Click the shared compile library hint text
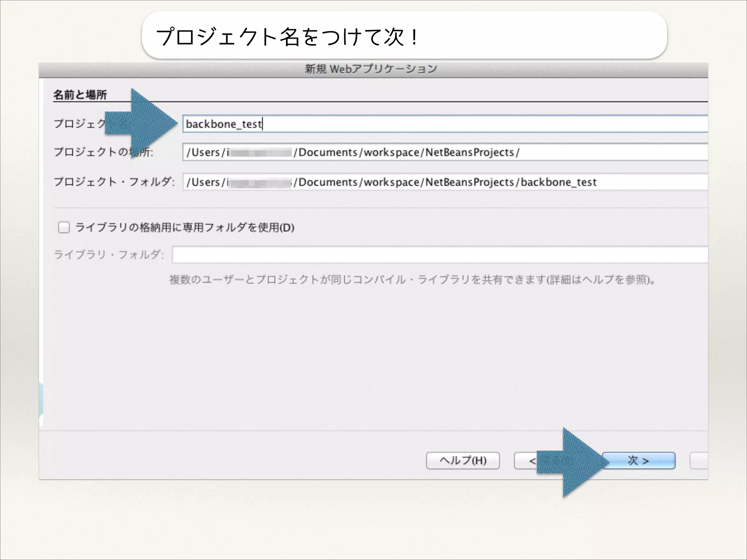The image size is (747, 560). (x=413, y=280)
